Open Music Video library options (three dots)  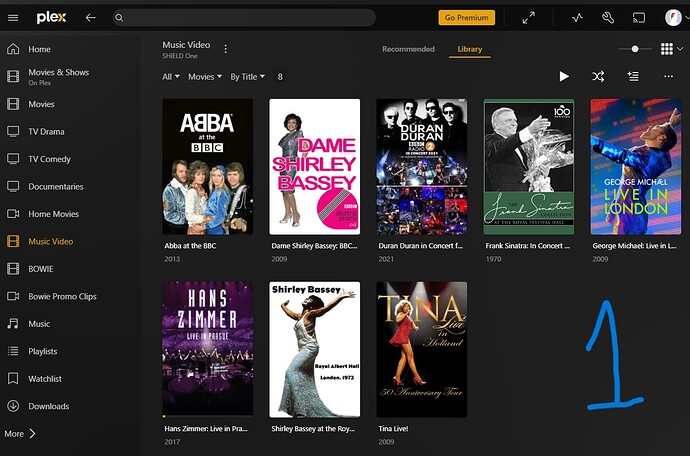[226, 49]
